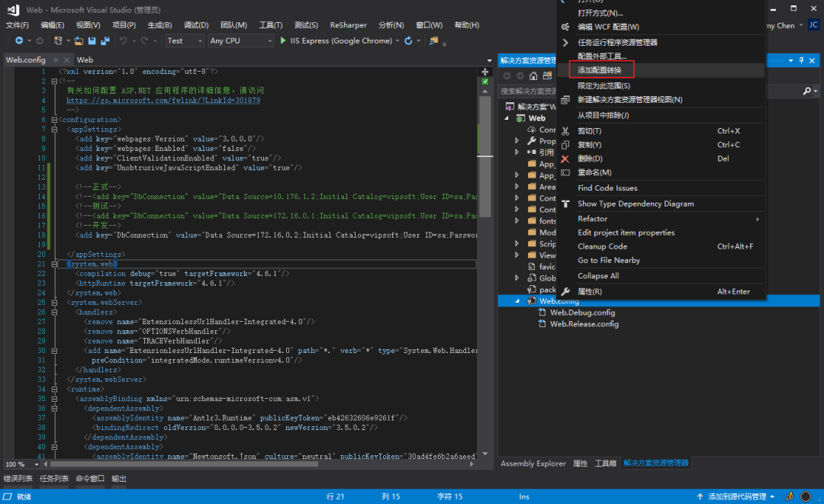
Task: Click the Save All icon in the toolbar
Action: point(105,40)
